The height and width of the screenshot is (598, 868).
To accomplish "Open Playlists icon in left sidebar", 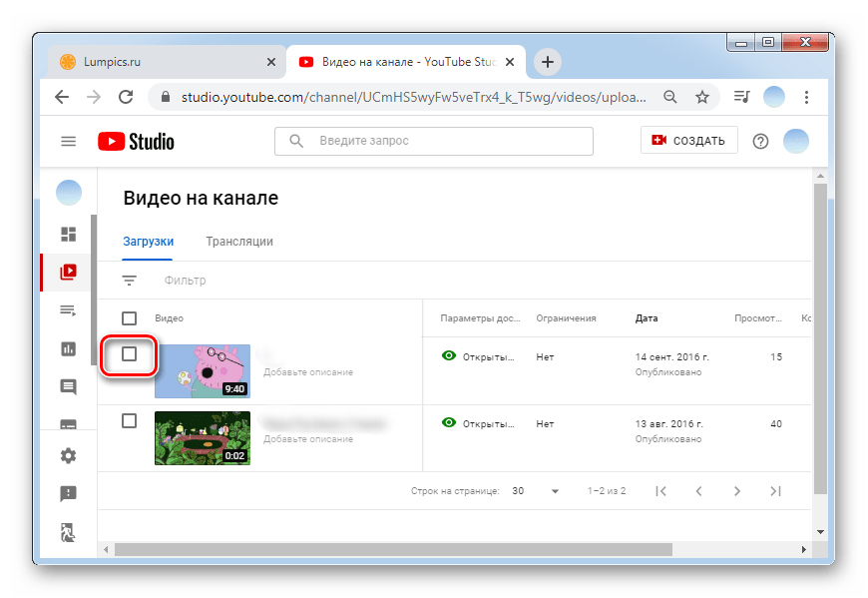I will 69,310.
